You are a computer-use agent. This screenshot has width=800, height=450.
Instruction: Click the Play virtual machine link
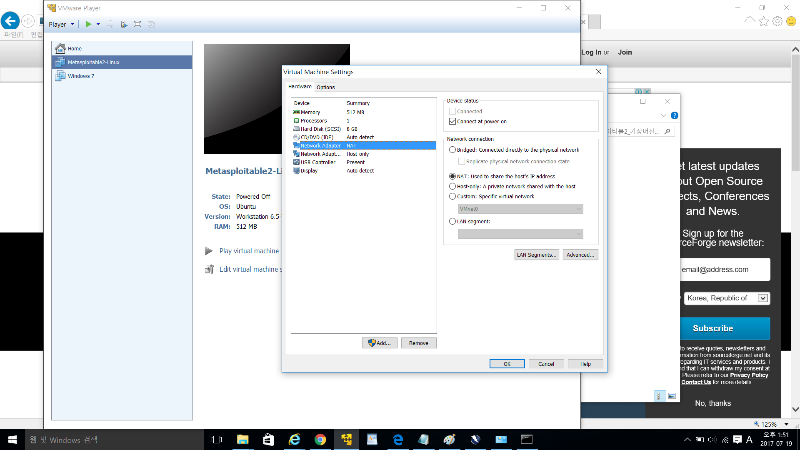[248, 251]
